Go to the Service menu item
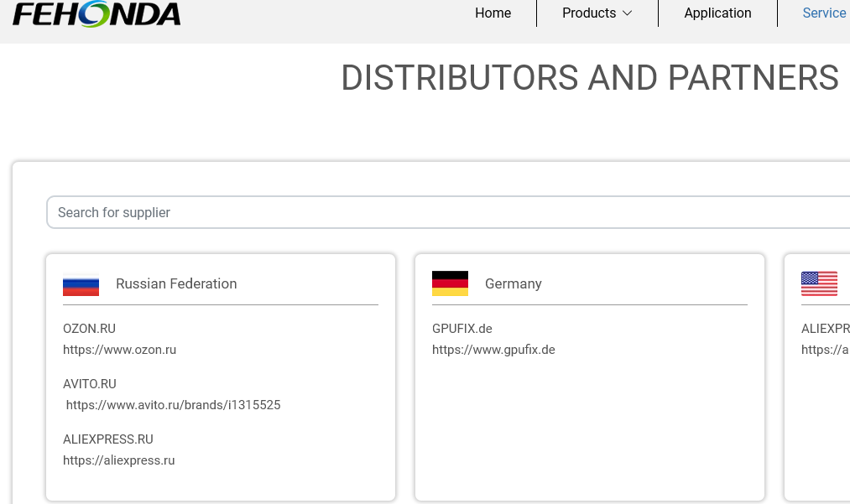Image resolution: width=850 pixels, height=504 pixels. pos(824,13)
